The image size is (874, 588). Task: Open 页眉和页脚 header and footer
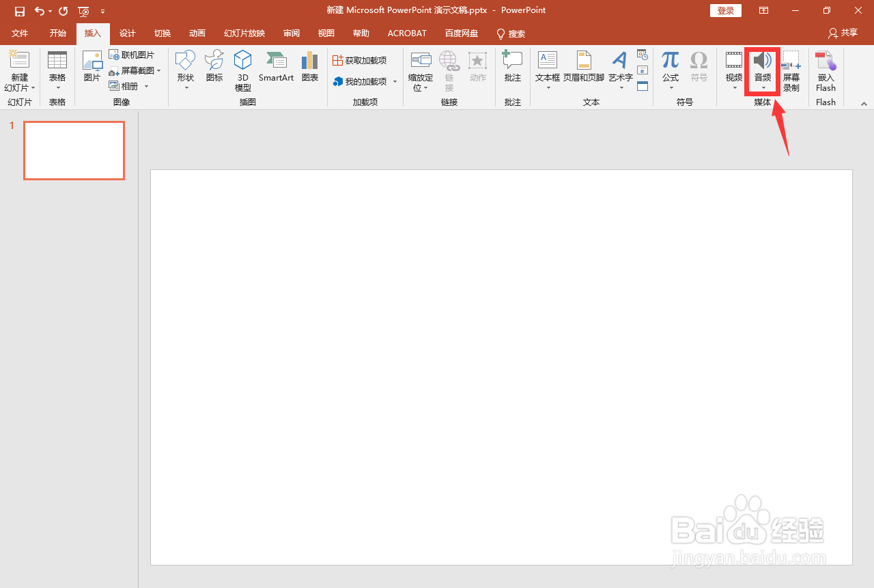tap(584, 67)
